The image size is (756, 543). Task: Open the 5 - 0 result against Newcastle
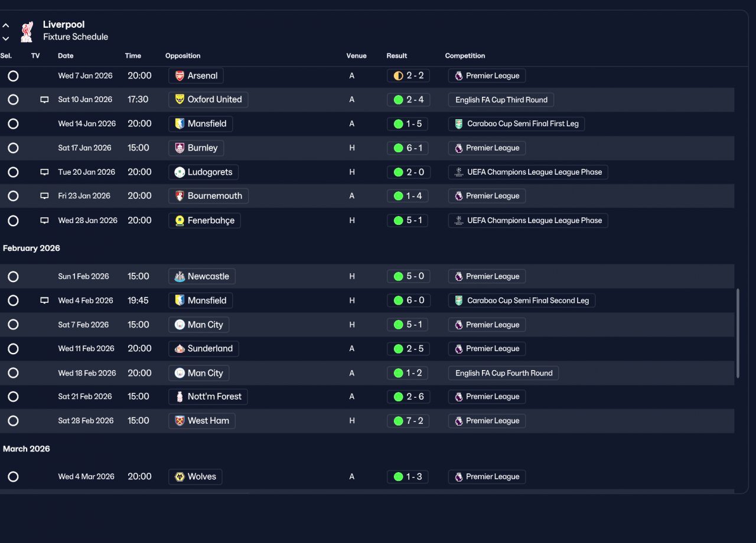click(x=408, y=276)
